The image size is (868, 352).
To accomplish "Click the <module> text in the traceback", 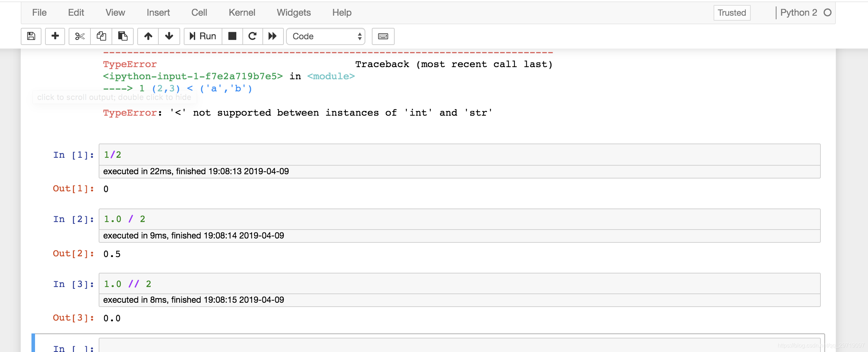I will [331, 76].
